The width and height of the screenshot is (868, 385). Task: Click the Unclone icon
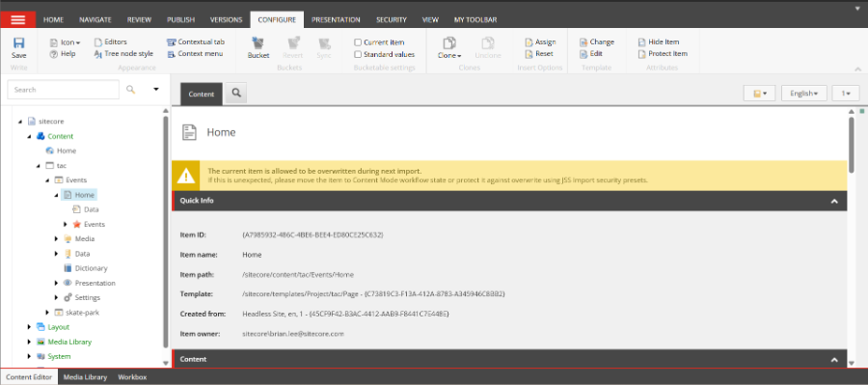[x=488, y=43]
